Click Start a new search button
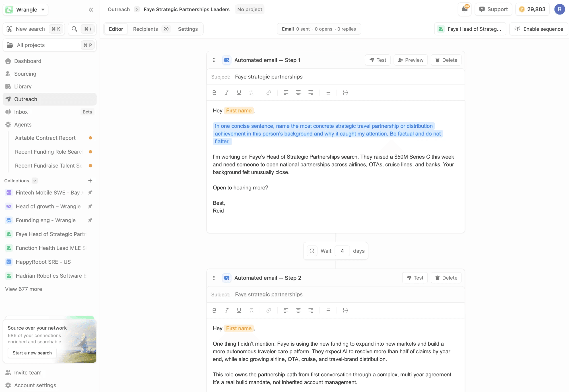 [x=32, y=353]
